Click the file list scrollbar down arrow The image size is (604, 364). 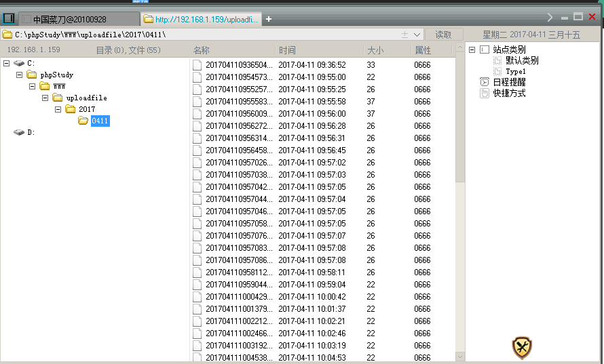click(459, 357)
